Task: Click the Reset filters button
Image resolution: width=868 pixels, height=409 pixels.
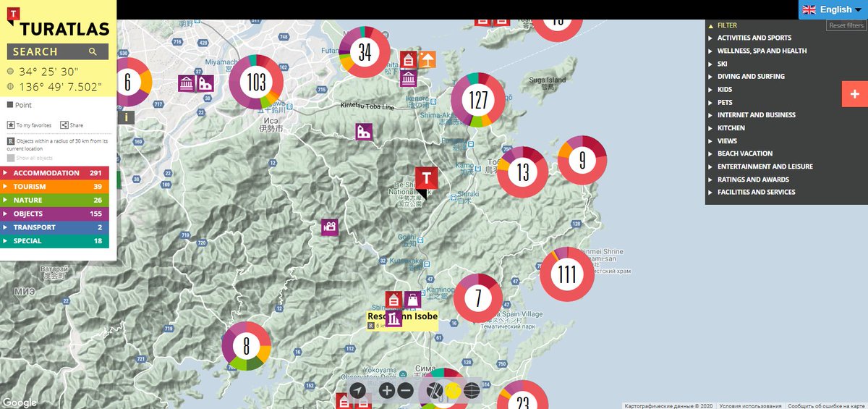Action: point(846,25)
